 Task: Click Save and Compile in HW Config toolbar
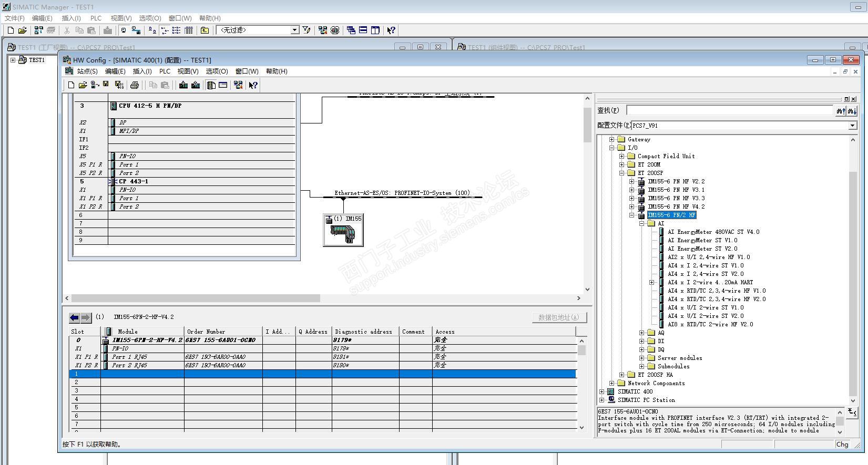[x=119, y=85]
